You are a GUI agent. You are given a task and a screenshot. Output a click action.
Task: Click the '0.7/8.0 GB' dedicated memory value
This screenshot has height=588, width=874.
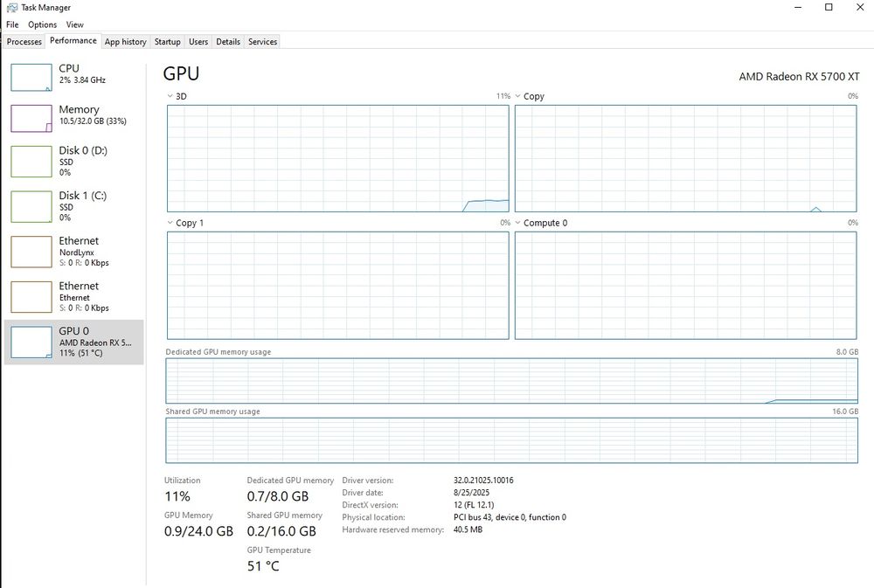coord(278,496)
